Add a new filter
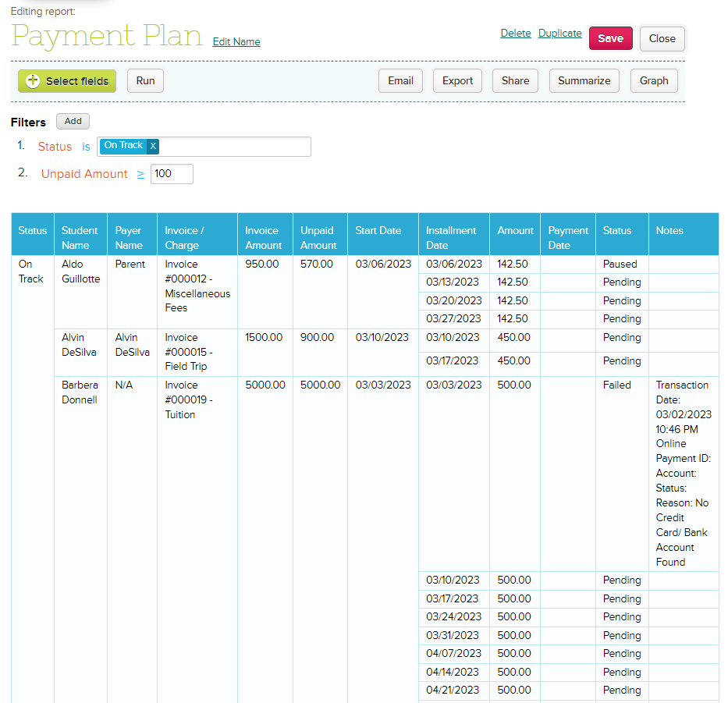728x703 pixels. point(73,122)
